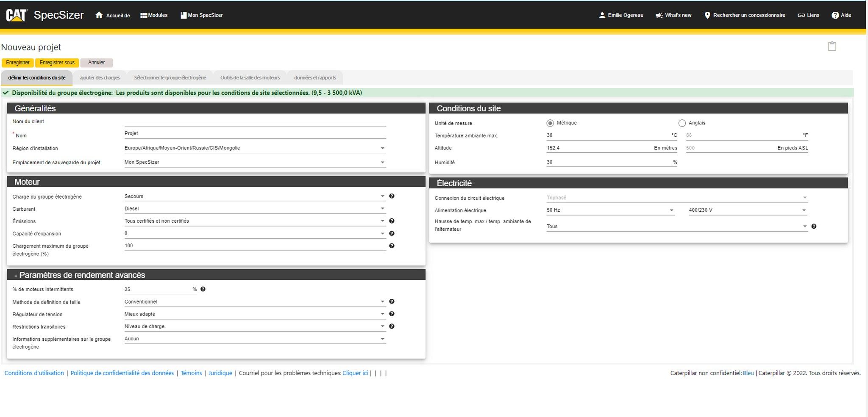Show help for Hausse de temp. alternateur
The image size is (868, 417).
click(814, 226)
